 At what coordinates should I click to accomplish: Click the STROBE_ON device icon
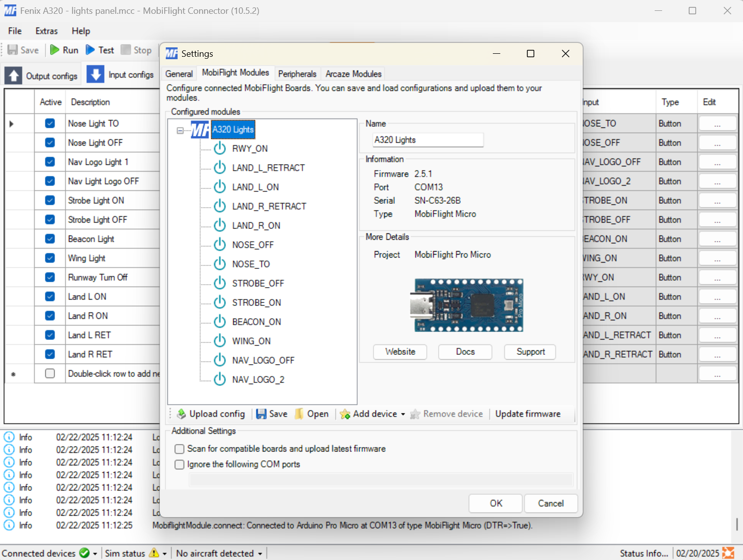pos(220,302)
